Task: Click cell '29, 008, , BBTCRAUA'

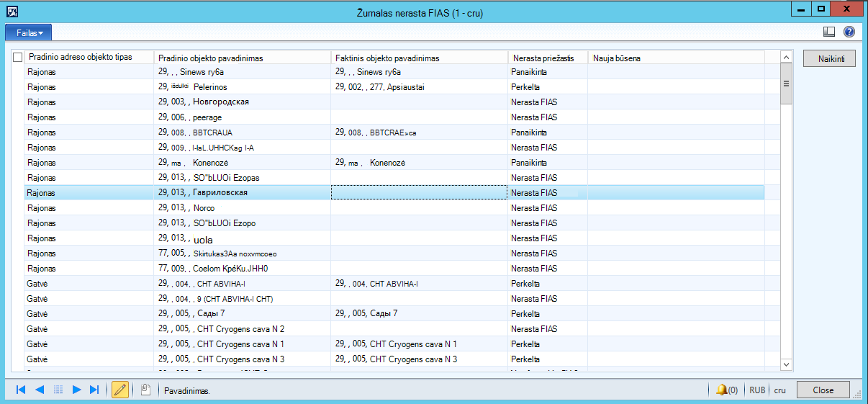Action: tap(243, 132)
